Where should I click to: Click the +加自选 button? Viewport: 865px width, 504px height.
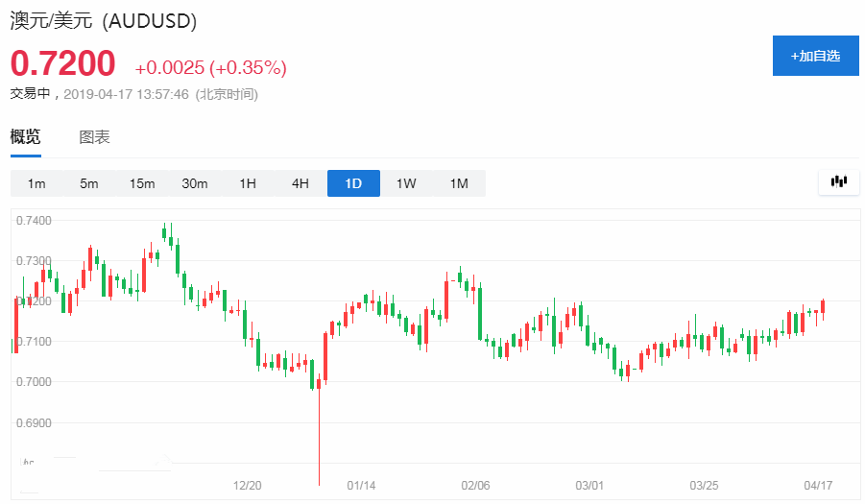[815, 56]
